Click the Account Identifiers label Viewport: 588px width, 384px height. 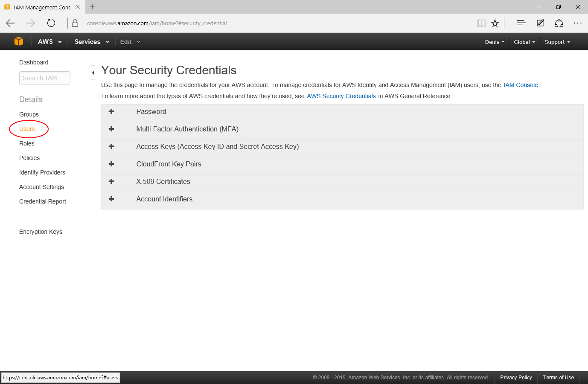click(164, 199)
